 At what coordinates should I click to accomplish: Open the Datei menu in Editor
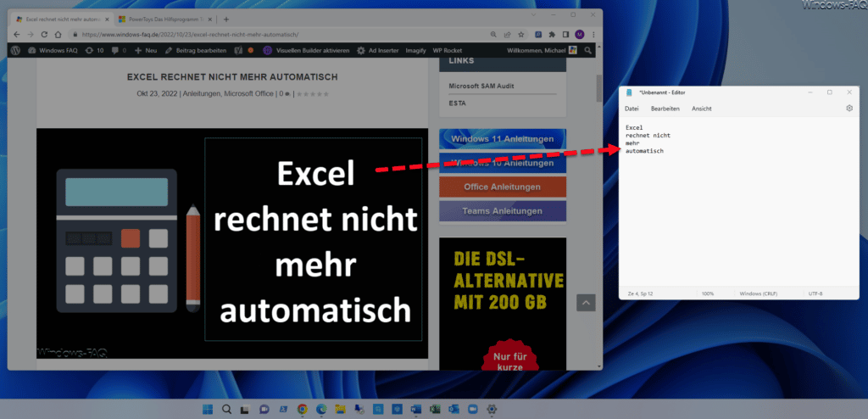[x=632, y=109]
